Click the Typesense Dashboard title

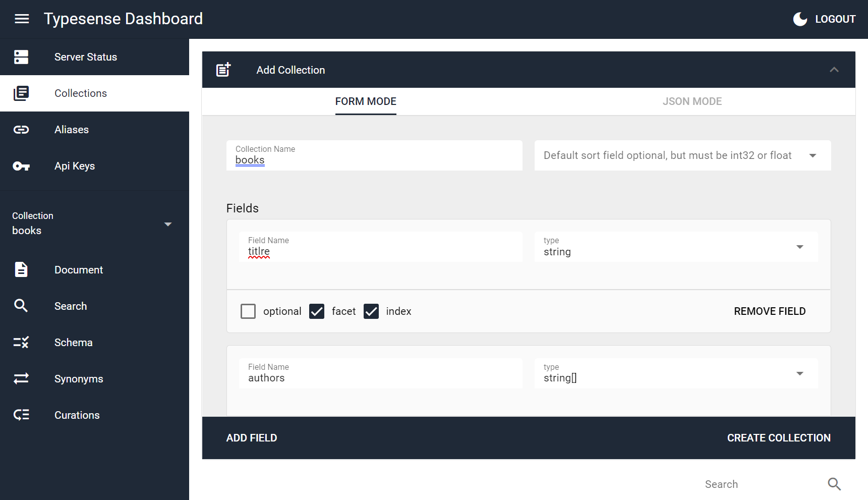(123, 19)
